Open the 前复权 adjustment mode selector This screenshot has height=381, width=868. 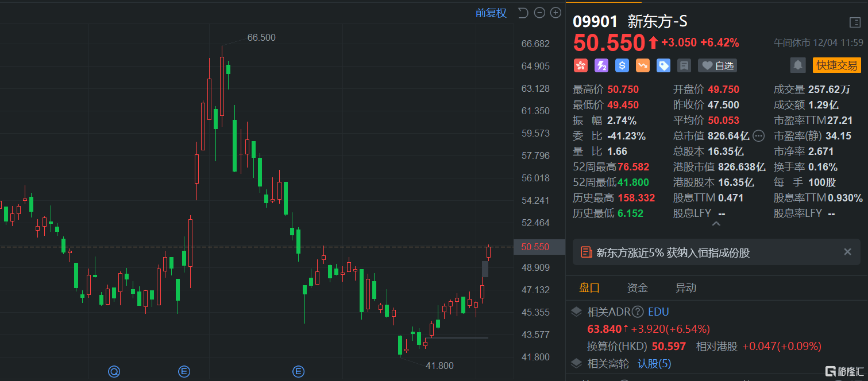pyautogui.click(x=491, y=13)
